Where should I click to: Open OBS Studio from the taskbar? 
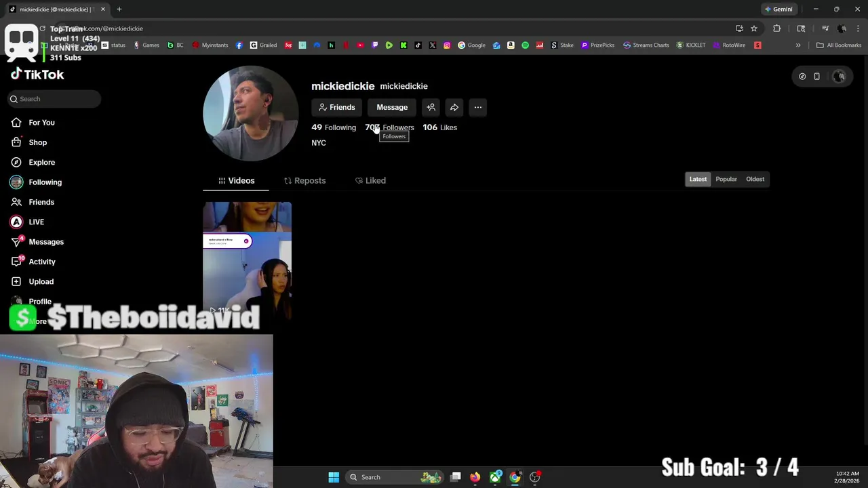pyautogui.click(x=534, y=477)
